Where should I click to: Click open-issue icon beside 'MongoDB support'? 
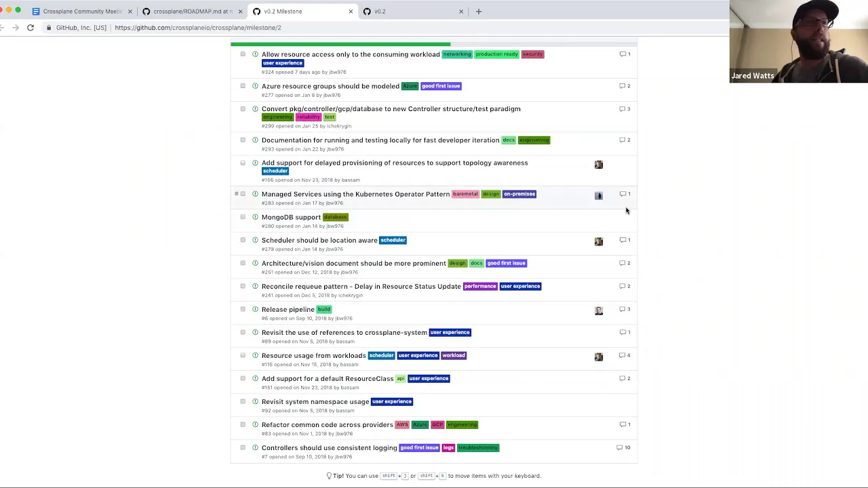coord(255,217)
